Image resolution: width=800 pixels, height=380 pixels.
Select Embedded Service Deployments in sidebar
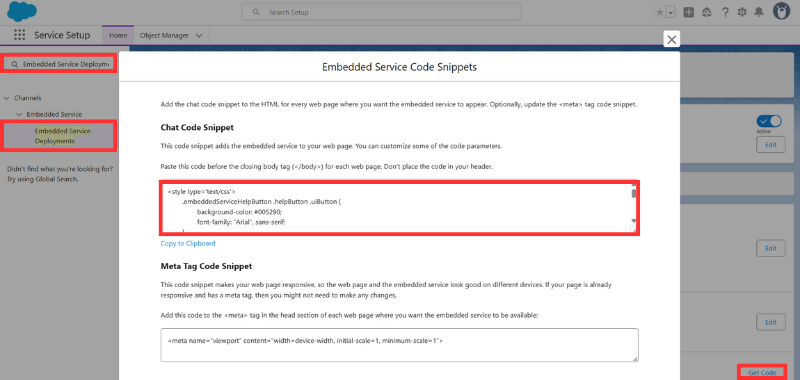[62, 136]
